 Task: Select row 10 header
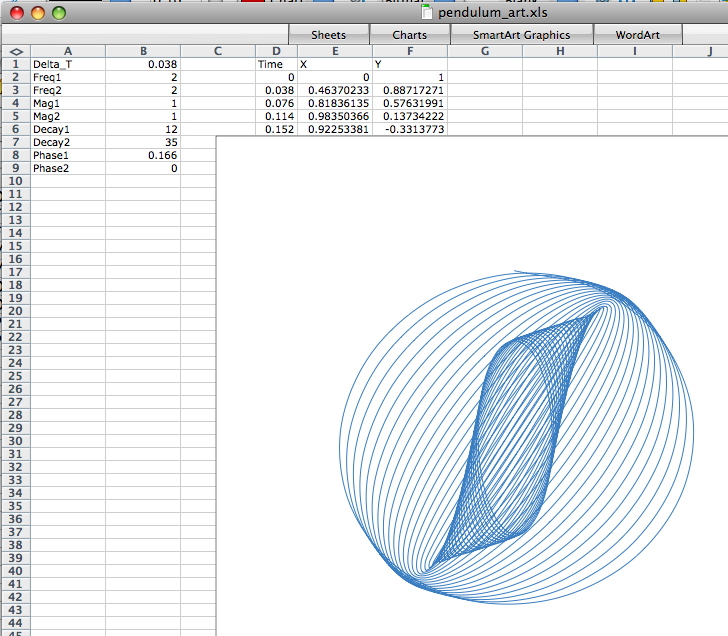[x=16, y=181]
